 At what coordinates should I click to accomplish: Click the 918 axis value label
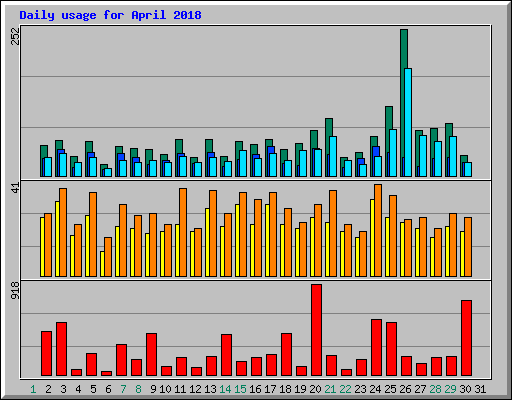pyautogui.click(x=15, y=290)
